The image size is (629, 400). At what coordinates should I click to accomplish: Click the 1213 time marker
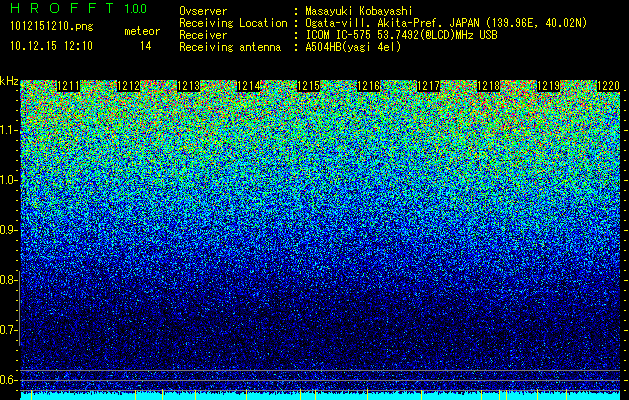click(189, 86)
